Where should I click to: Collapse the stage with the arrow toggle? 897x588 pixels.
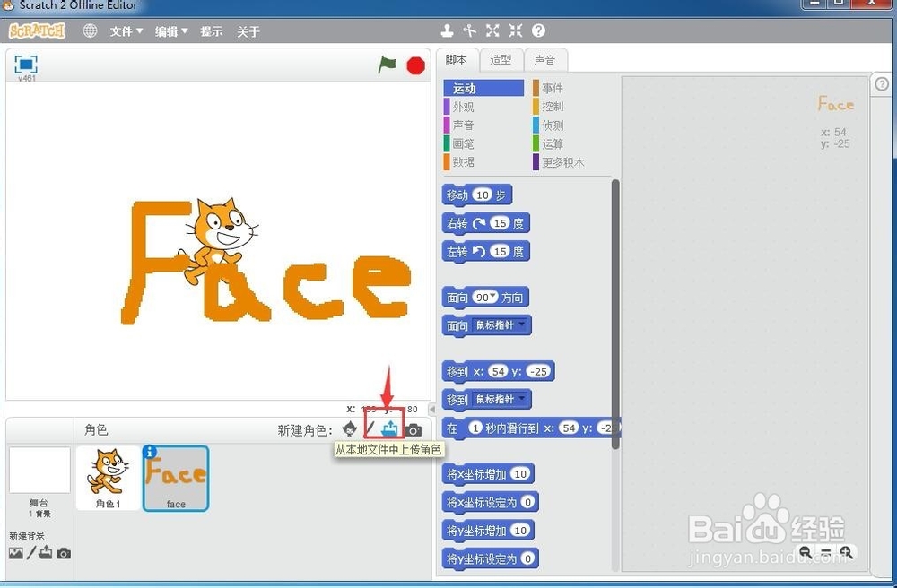pos(432,409)
